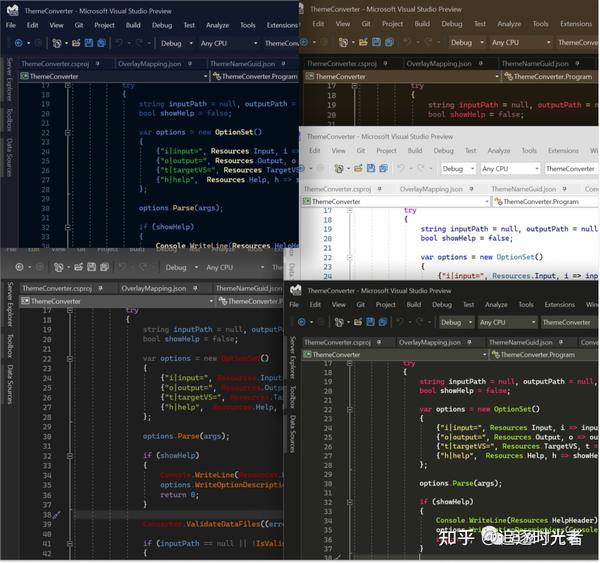Collapse try block at line 17 in blue window
The image size is (600, 563).
coord(67,86)
